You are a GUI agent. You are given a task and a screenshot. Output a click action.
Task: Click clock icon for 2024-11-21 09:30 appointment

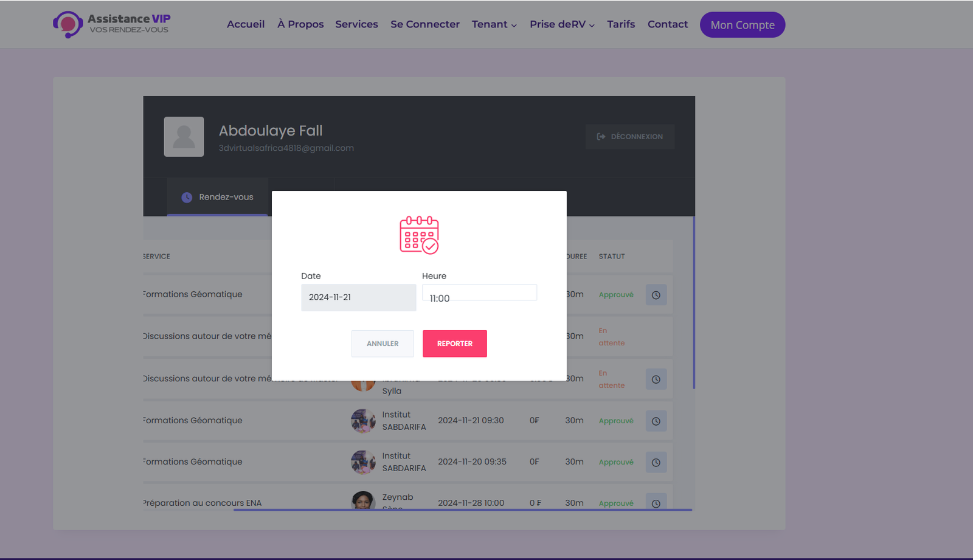656,421
